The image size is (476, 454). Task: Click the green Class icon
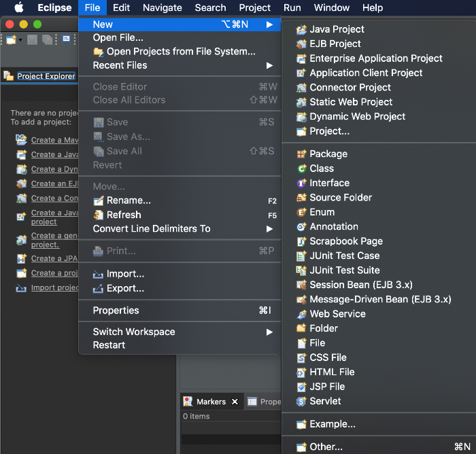[301, 169]
